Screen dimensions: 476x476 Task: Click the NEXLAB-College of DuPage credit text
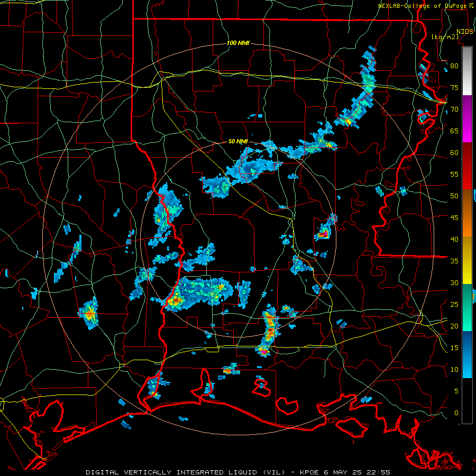click(x=423, y=6)
